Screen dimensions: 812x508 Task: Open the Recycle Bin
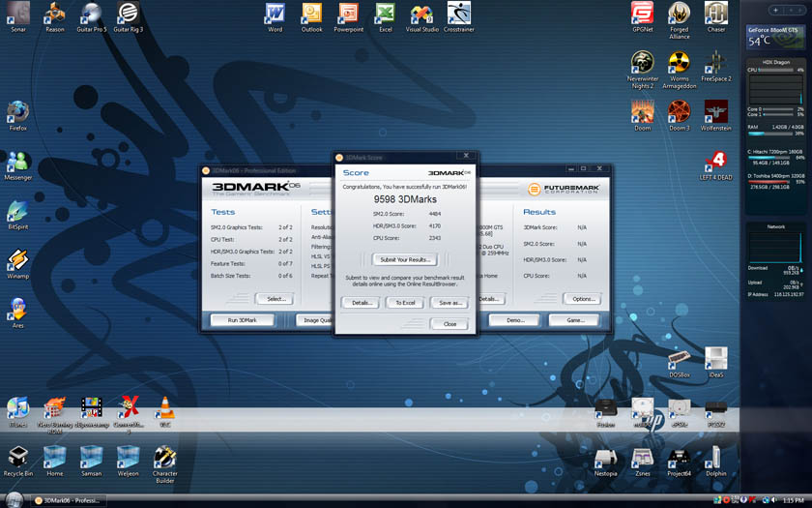[18, 461]
